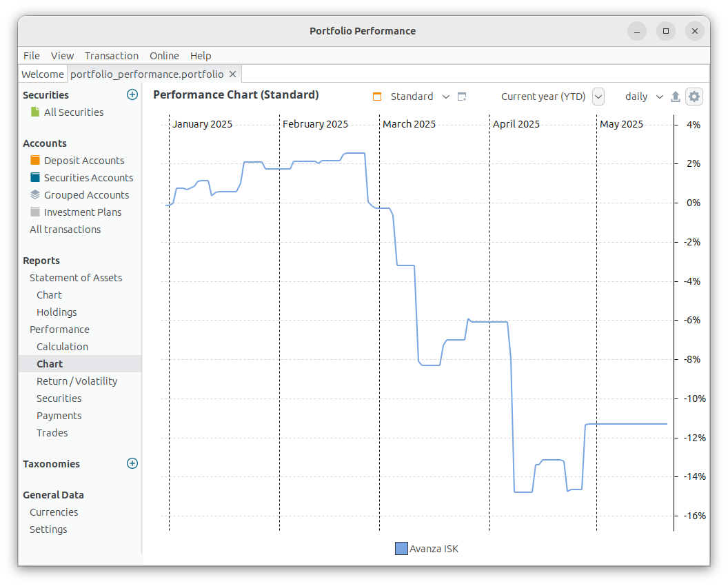This screenshot has height=586, width=728.
Task: Select Investment Plans in sidebar
Action: (82, 212)
